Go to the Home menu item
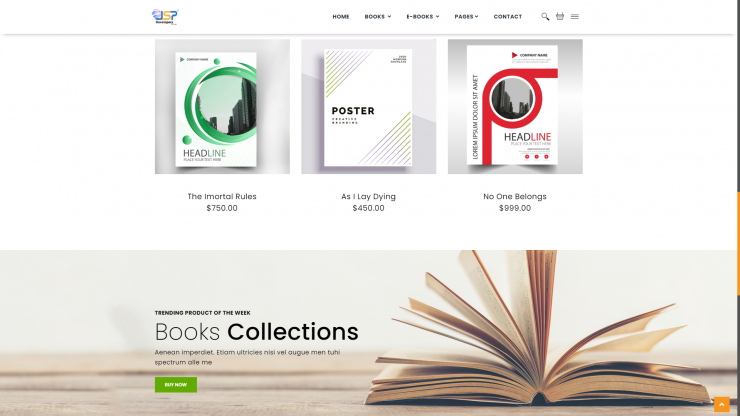 point(341,17)
